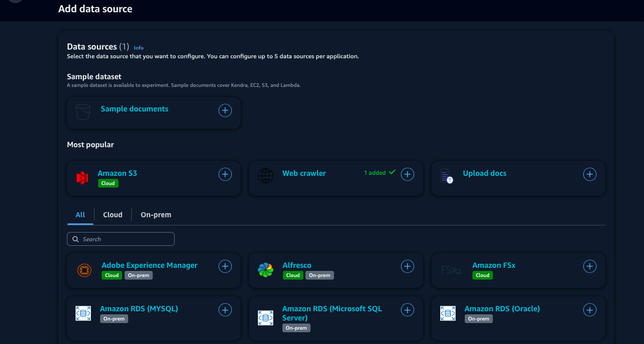644x344 pixels.
Task: Open the Amazon RDS (Oracle) title link
Action: (502, 309)
